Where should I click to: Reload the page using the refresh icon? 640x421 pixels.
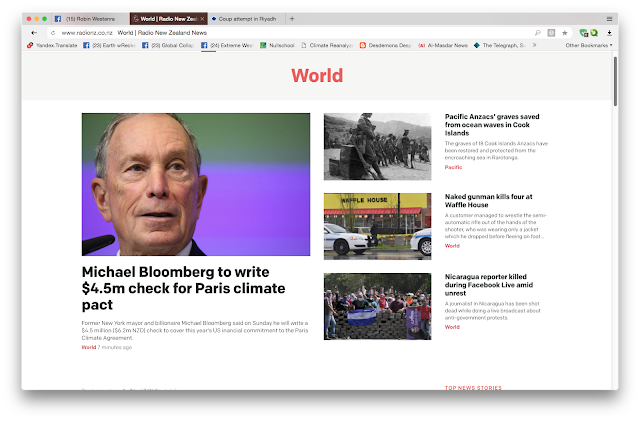[53, 33]
